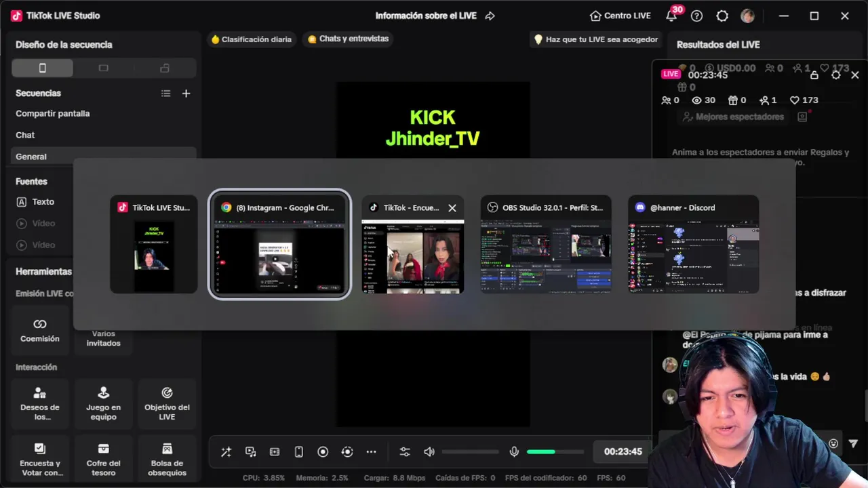Open Encuesta y Votar tool
This screenshot has width=868, height=488.
pyautogui.click(x=40, y=460)
